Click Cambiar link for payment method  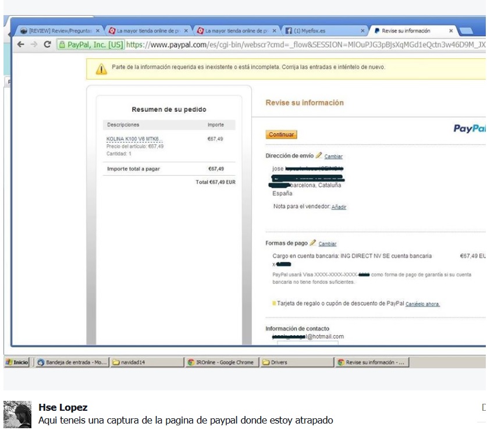pyautogui.click(x=328, y=244)
